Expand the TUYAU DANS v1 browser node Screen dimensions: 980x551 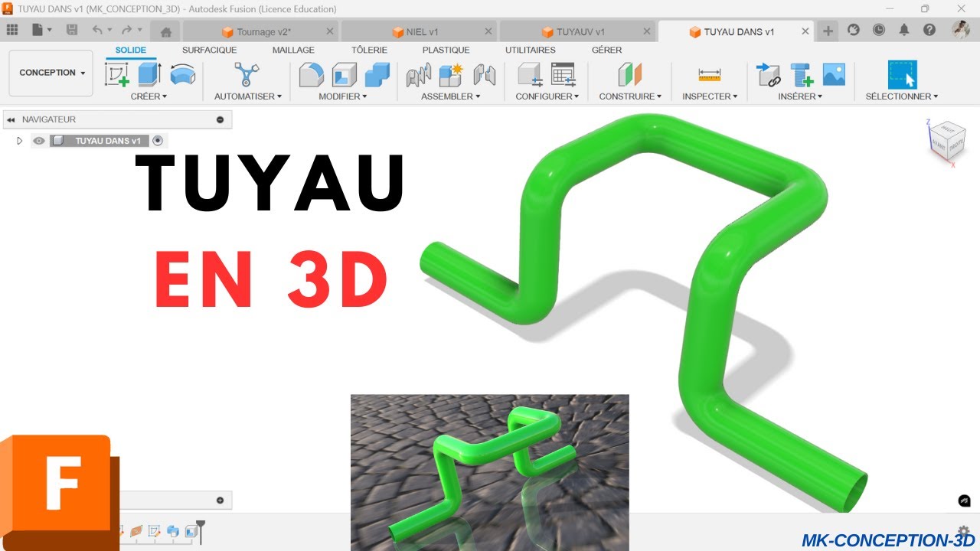(x=20, y=141)
